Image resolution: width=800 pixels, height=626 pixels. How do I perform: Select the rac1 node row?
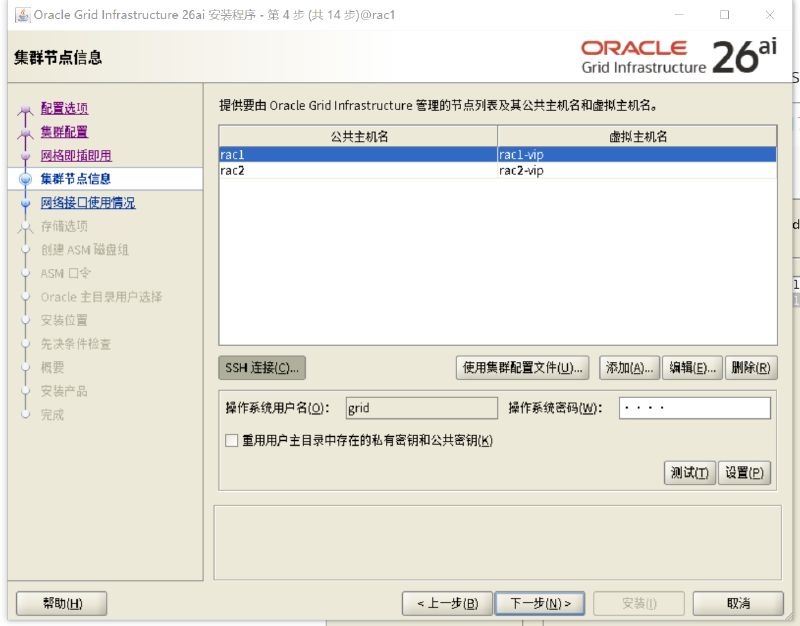coord(498,155)
